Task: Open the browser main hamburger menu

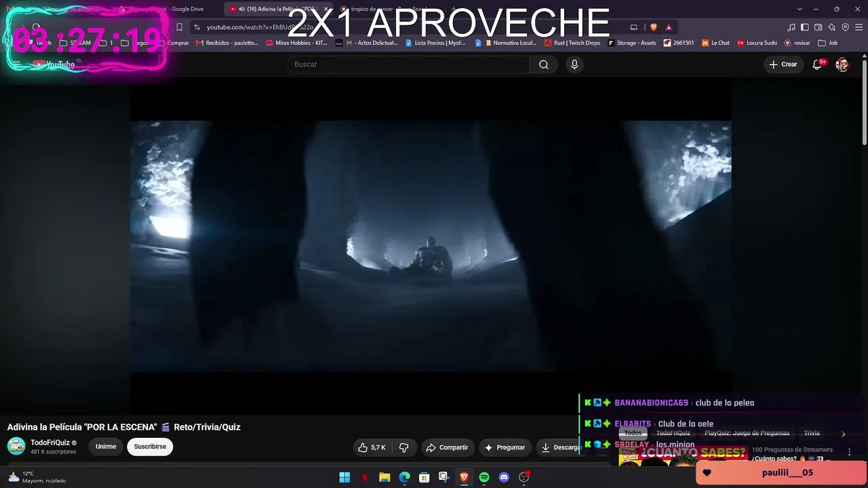Action: tap(859, 27)
